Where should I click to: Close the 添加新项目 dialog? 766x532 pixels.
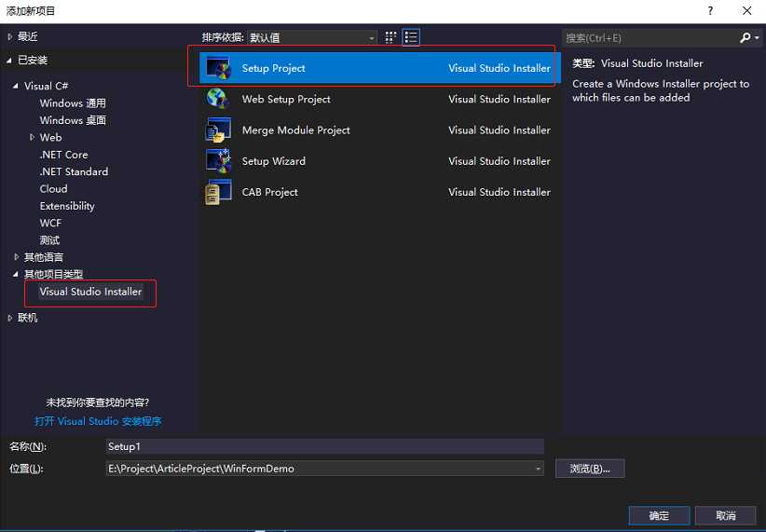pyautogui.click(x=747, y=11)
